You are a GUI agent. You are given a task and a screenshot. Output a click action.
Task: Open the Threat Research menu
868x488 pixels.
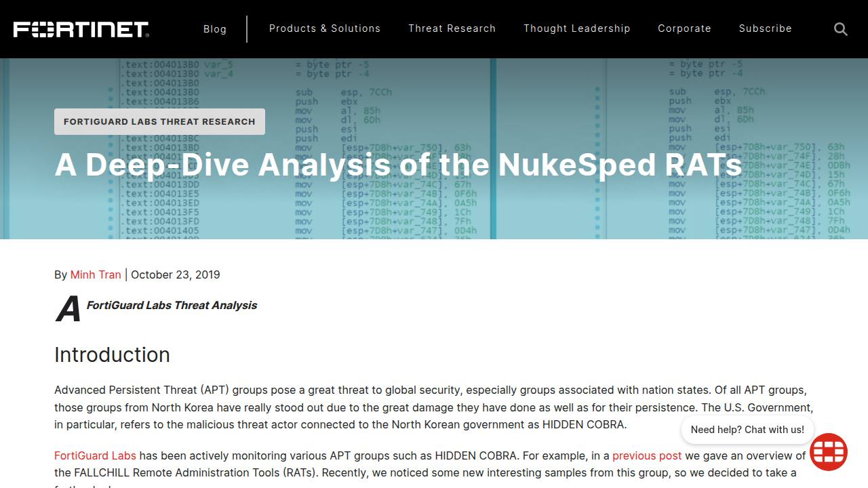[x=452, y=28]
